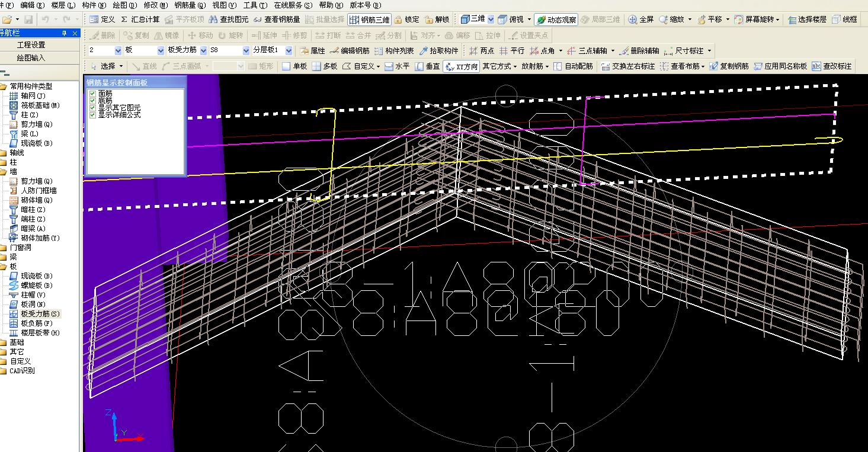Click 应用同名称板 apply to same-name slabs
Screen dimensions: 868x452
[x=780, y=66]
